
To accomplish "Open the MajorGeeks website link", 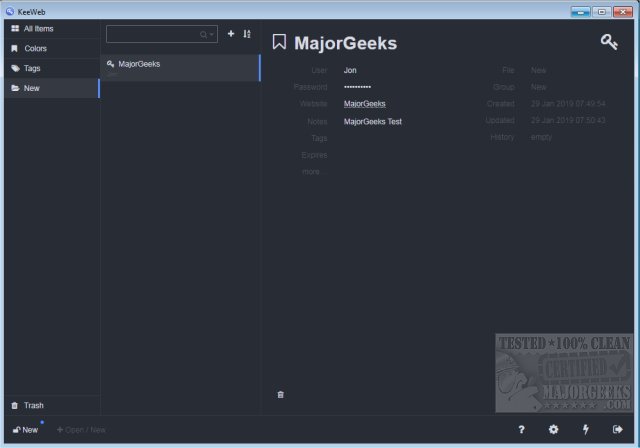I will click(364, 104).
